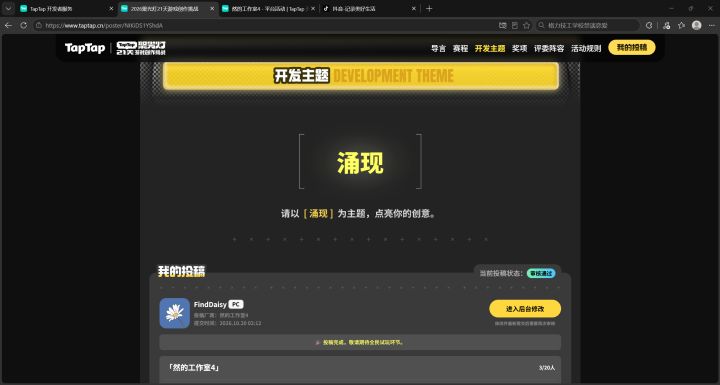The image size is (720, 385).
Task: Click the site info lock icon in address bar
Action: click(39, 25)
